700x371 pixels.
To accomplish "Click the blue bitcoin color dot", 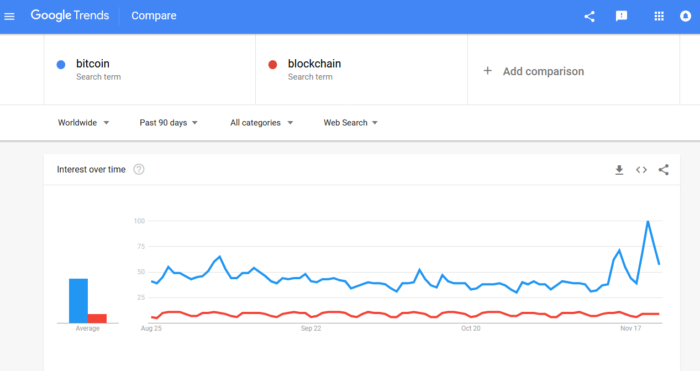I will click(61, 65).
